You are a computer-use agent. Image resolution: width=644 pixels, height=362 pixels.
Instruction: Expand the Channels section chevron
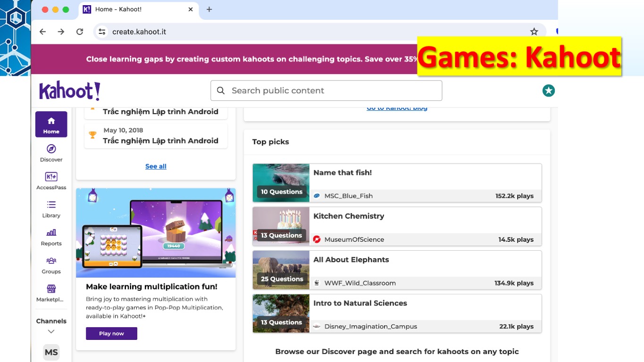[x=51, y=331]
